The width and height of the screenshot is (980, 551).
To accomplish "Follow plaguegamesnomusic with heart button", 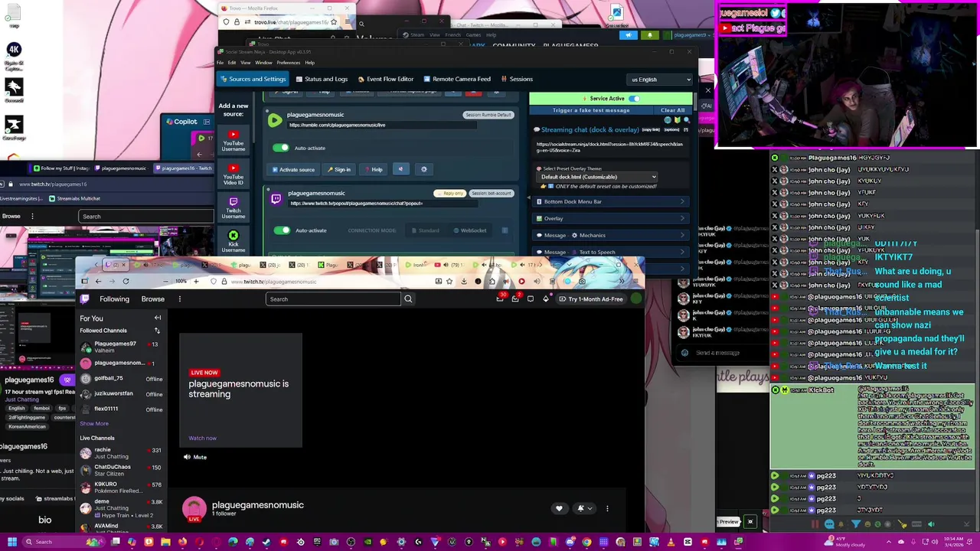I will click(559, 508).
